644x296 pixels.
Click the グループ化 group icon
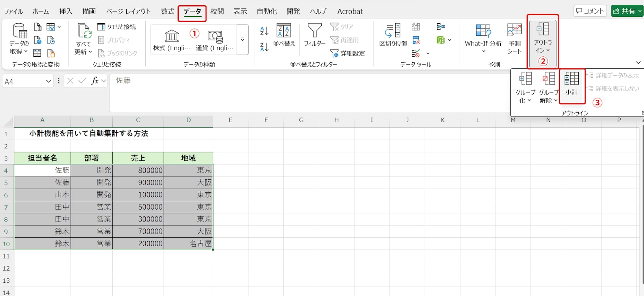pyautogui.click(x=525, y=88)
